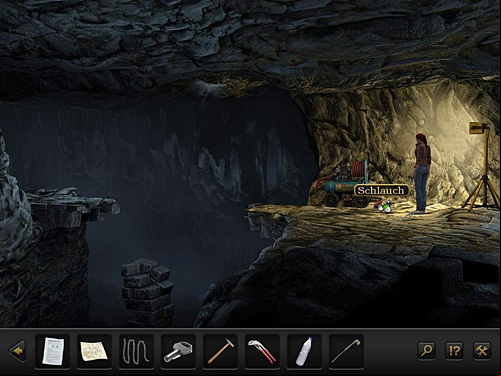Open the hints button marked !?

(454, 350)
